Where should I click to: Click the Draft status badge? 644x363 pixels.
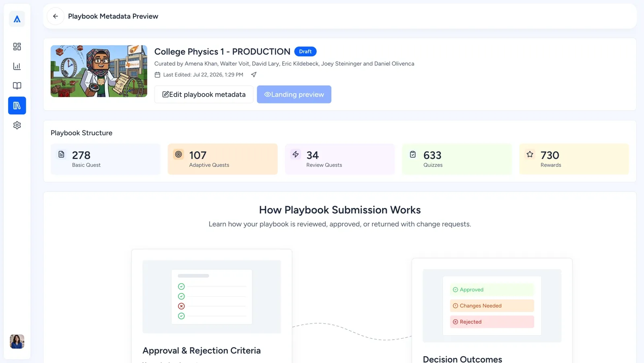pyautogui.click(x=305, y=52)
